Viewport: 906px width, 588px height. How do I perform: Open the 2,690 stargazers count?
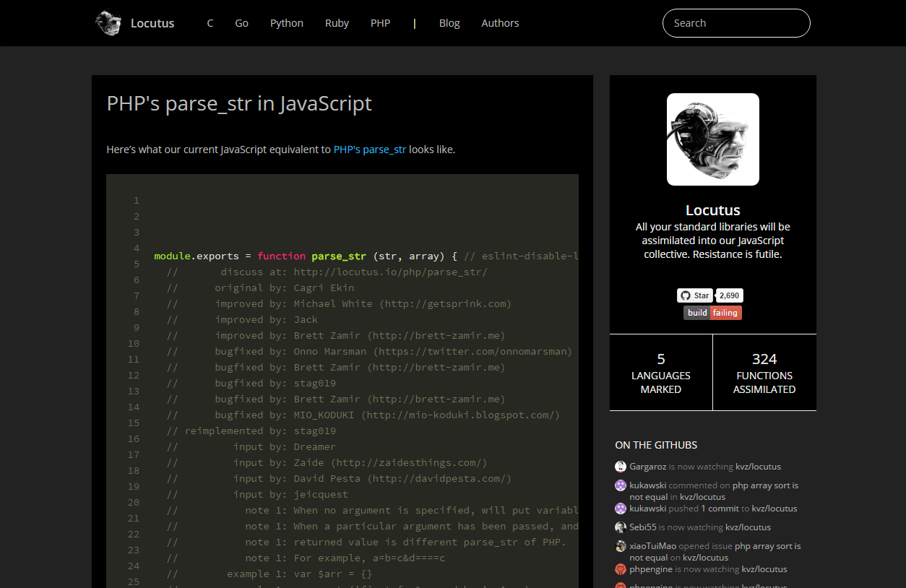[729, 295]
